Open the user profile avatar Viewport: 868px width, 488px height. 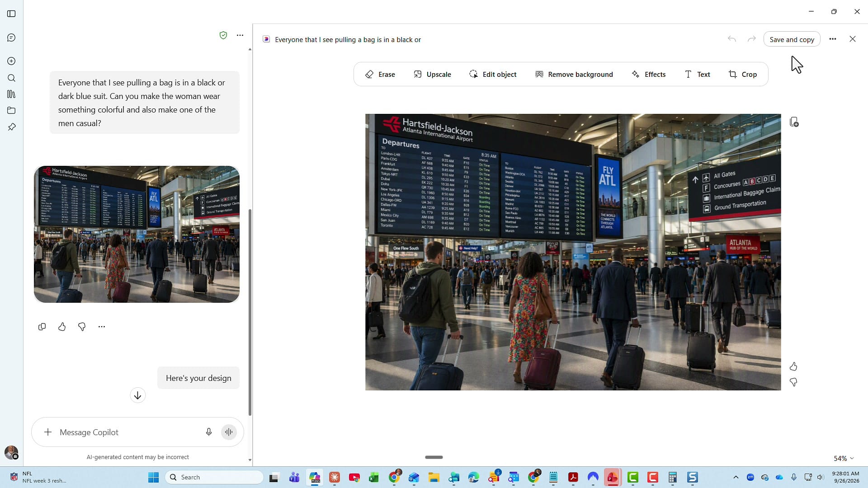tap(11, 452)
